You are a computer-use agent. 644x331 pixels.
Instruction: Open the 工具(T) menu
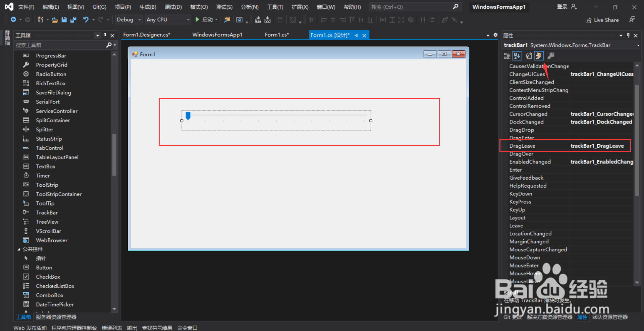tap(275, 7)
